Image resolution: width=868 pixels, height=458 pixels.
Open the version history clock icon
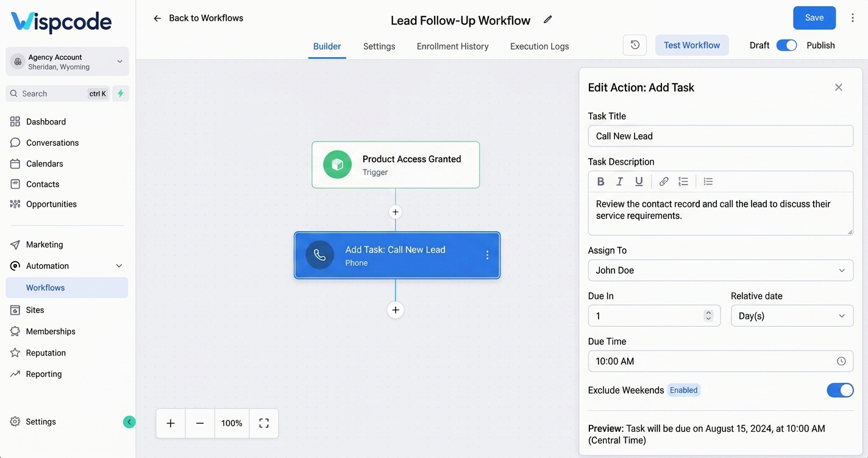(635, 45)
